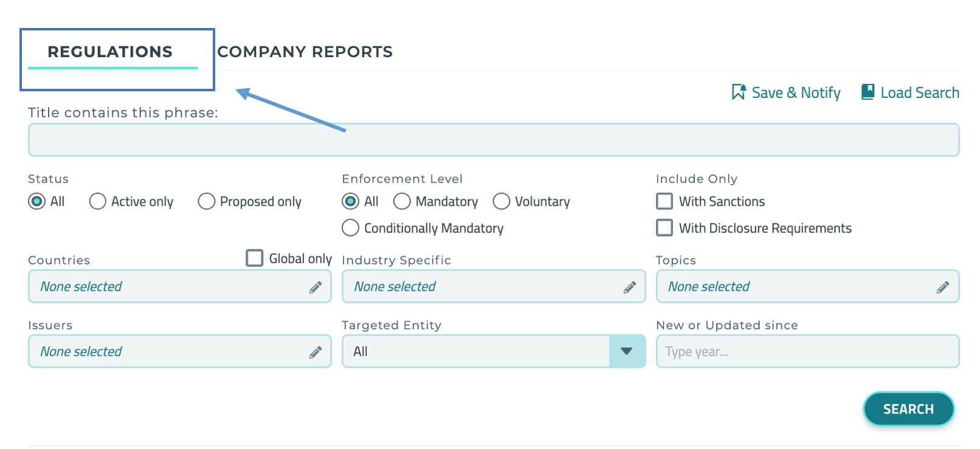Image resolution: width=980 pixels, height=449 pixels.
Task: Click the pencil icon in Countries field
Action: [316, 287]
